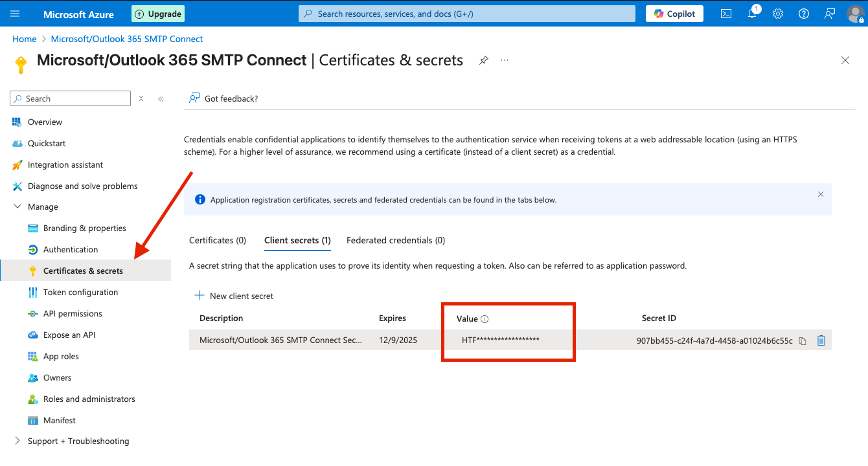
Task: Switch to the Certificates (0) tab
Action: pyautogui.click(x=218, y=240)
